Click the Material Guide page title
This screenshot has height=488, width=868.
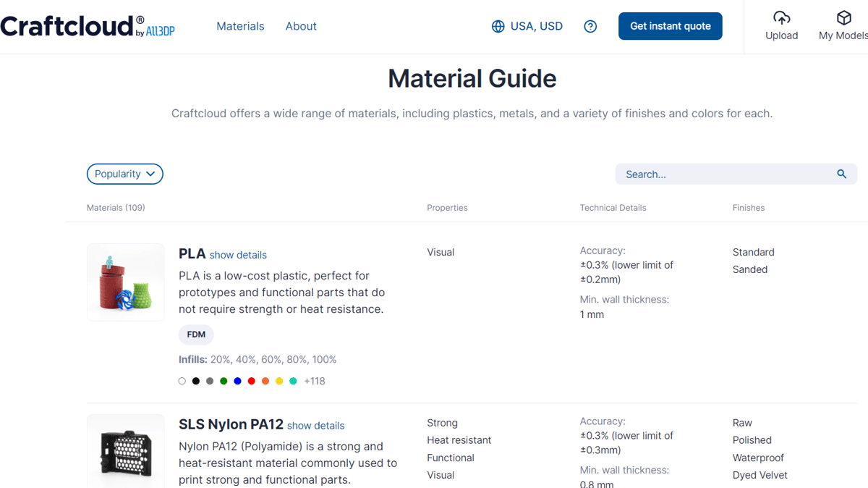point(472,78)
